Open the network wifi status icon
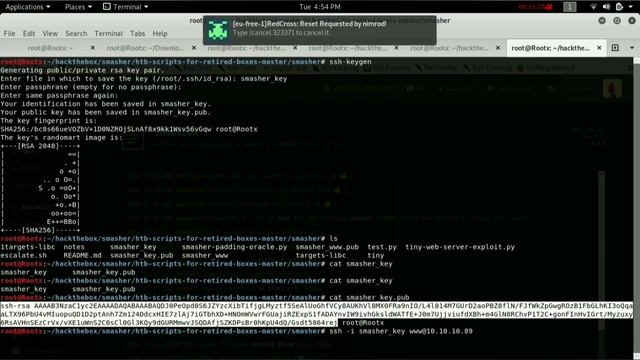The height and width of the screenshot is (360, 640). 593,7
